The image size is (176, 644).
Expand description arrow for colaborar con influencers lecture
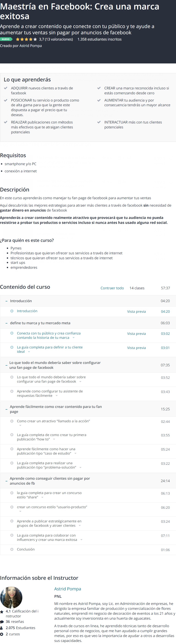pyautogui.click(x=81, y=540)
